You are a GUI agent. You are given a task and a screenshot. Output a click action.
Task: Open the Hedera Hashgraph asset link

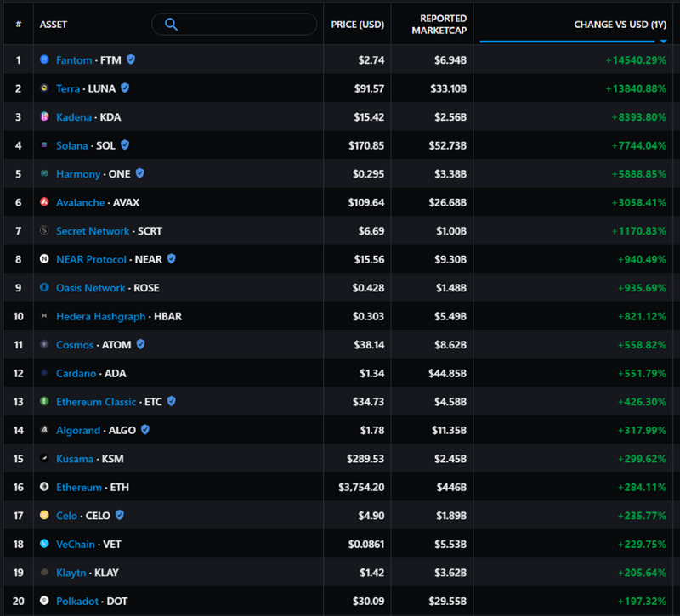tap(100, 316)
